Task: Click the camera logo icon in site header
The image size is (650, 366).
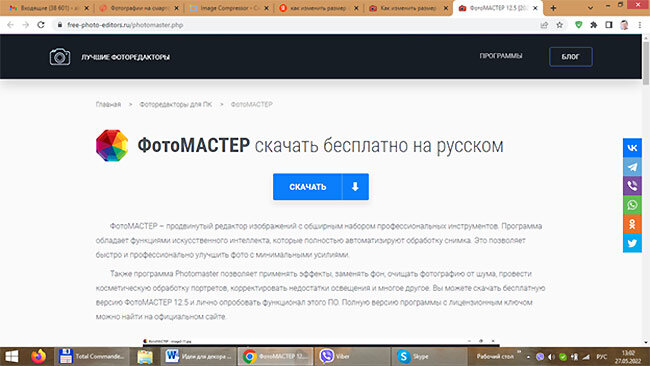Action: tap(60, 57)
